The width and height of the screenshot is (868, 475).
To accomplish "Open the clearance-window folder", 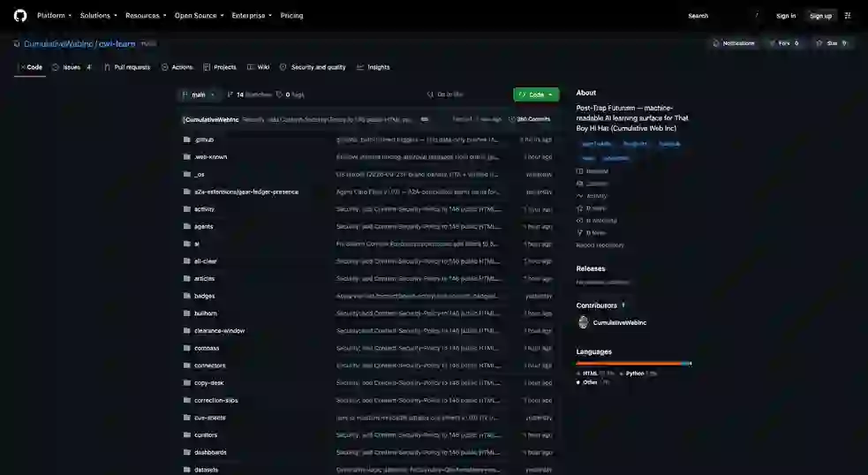I will click(219, 330).
